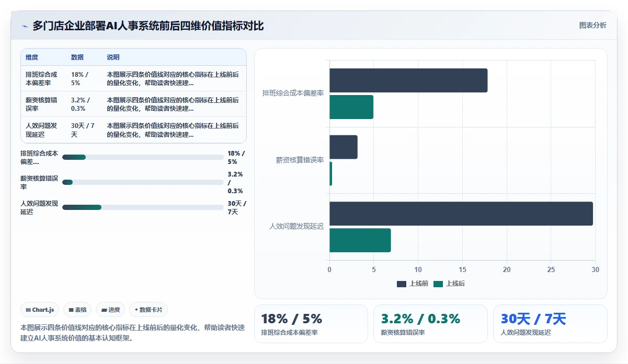Click the x-axis tick label 15
The image size is (628, 364).
point(462,269)
